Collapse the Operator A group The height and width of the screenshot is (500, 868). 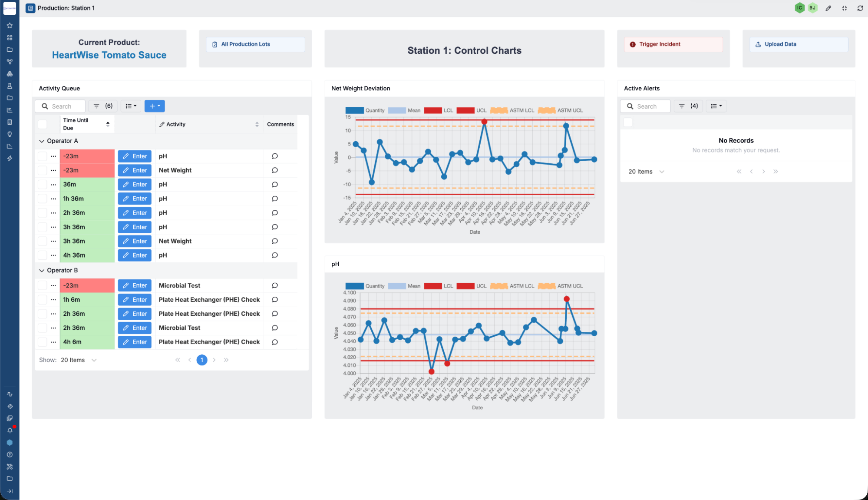click(x=42, y=141)
